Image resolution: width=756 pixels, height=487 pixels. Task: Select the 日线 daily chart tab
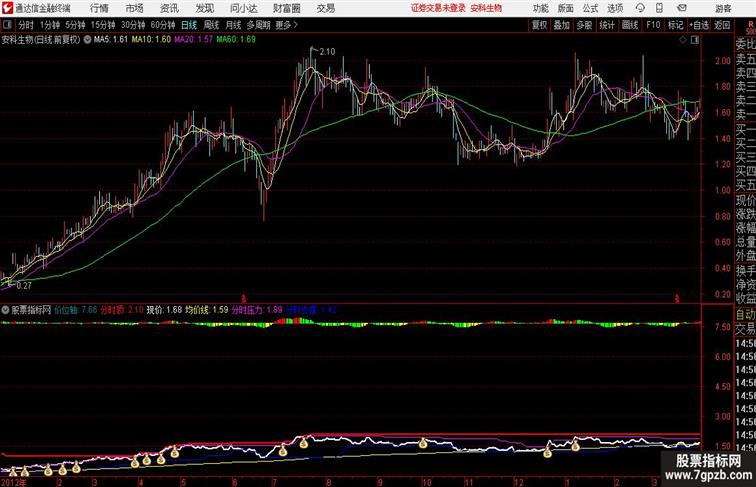tap(189, 25)
